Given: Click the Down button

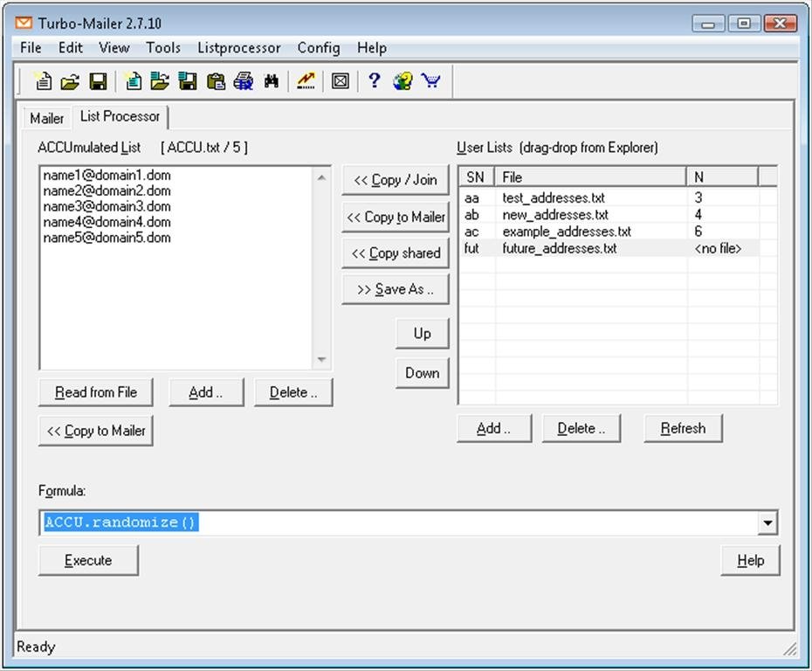Looking at the screenshot, I should 422,372.
